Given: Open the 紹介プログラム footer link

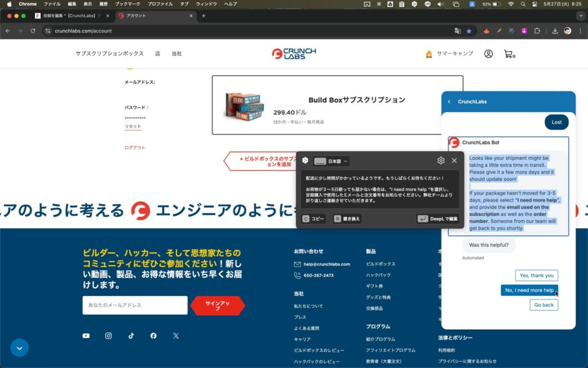Looking at the screenshot, I should (x=380, y=339).
